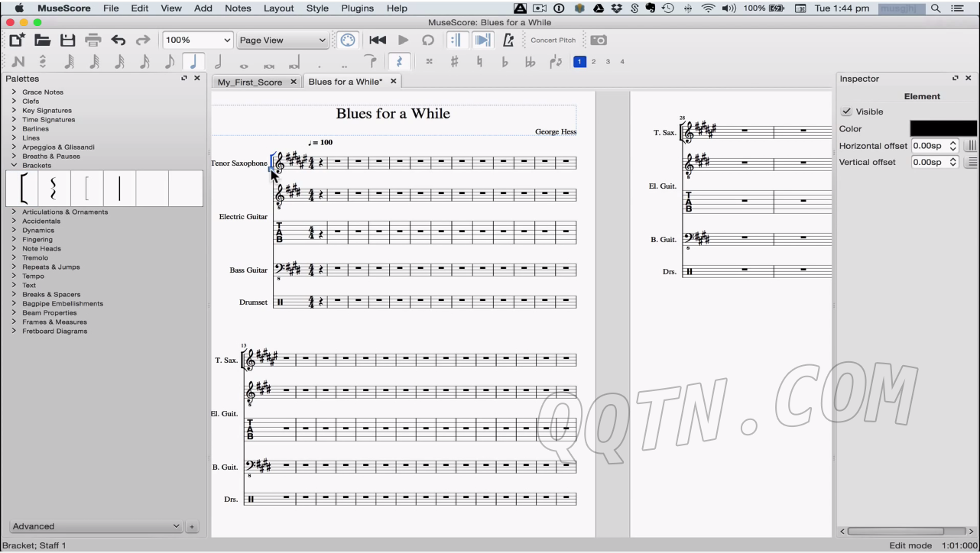The image size is (980, 553).
Task: Click the camera image capture icon
Action: tap(599, 40)
